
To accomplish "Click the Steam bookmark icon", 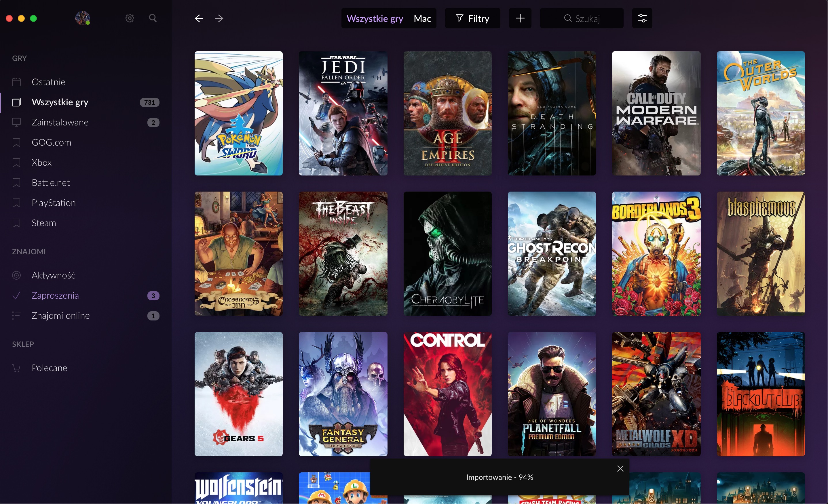I will pyautogui.click(x=16, y=223).
